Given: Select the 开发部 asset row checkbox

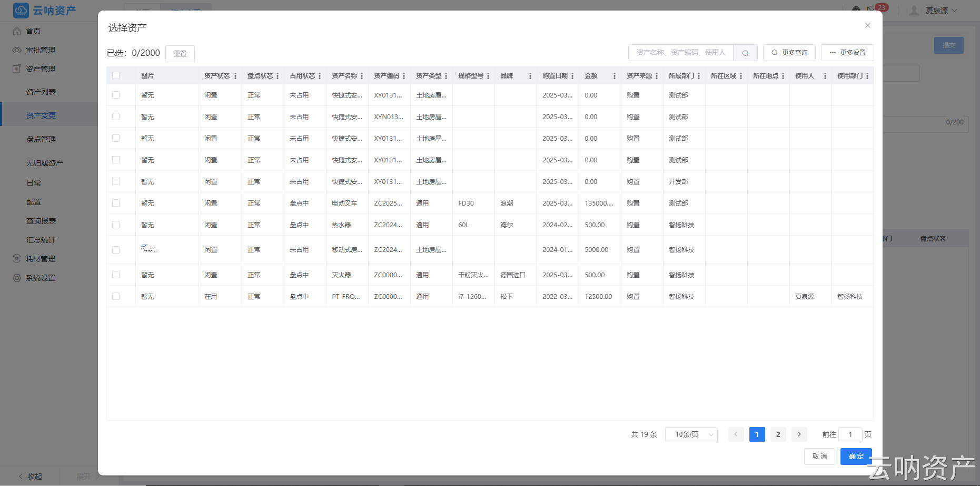Looking at the screenshot, I should [116, 181].
